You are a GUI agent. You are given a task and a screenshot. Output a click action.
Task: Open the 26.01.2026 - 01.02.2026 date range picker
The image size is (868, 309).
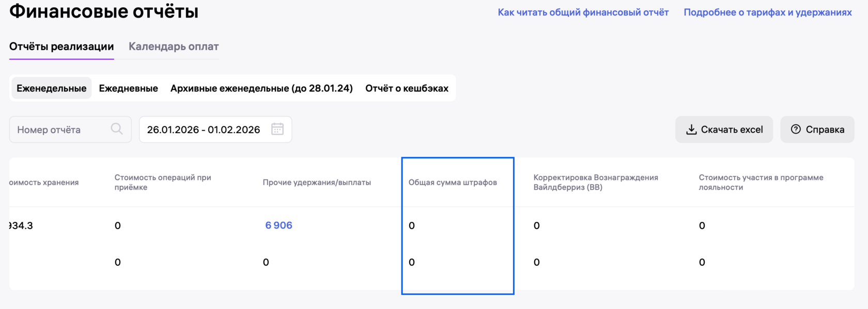(204, 129)
